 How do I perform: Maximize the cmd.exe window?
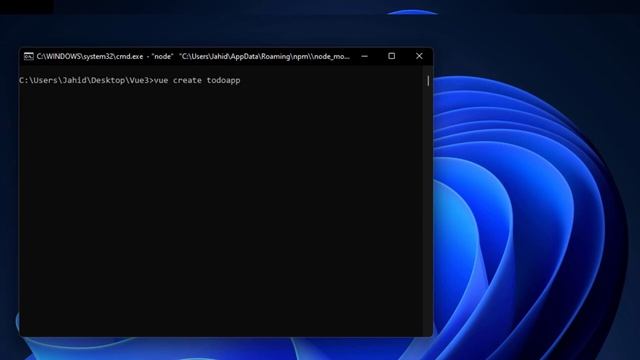click(x=391, y=56)
